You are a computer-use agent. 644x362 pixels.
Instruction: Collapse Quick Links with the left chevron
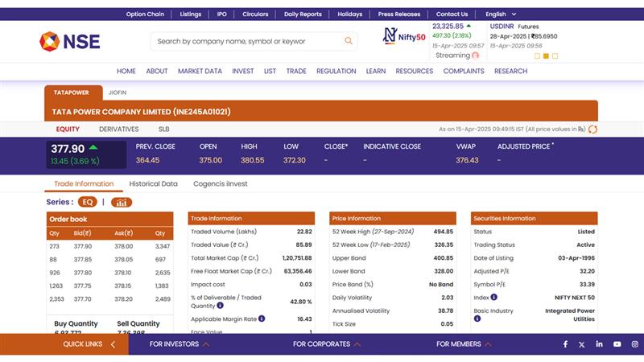(113, 344)
